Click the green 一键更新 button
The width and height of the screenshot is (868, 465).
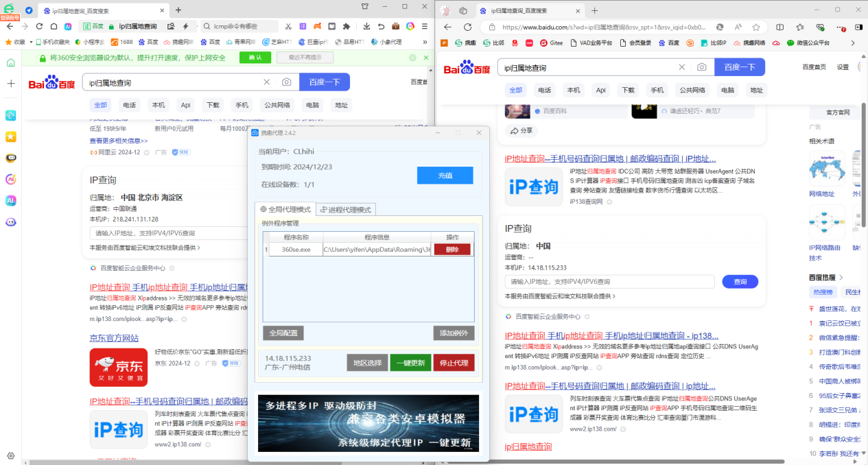[410, 362]
